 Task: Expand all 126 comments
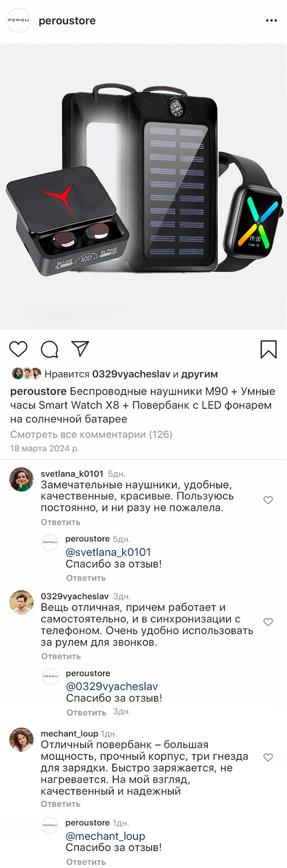(91, 434)
